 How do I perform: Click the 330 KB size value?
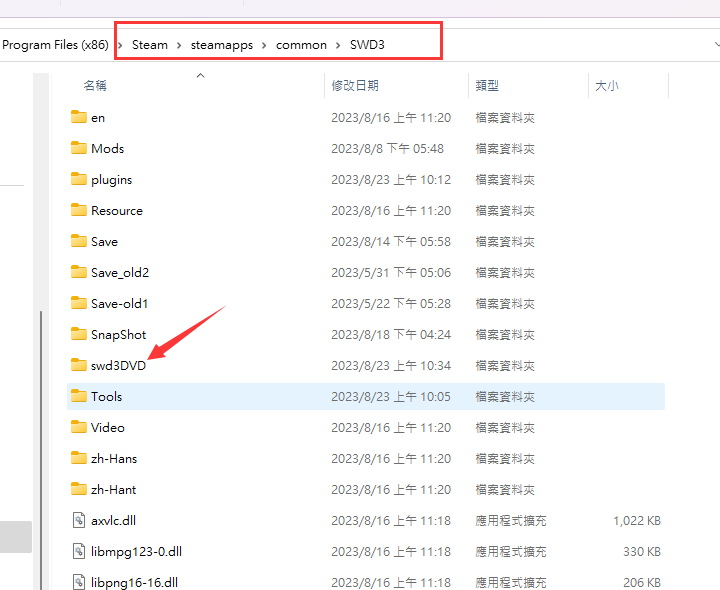(642, 551)
